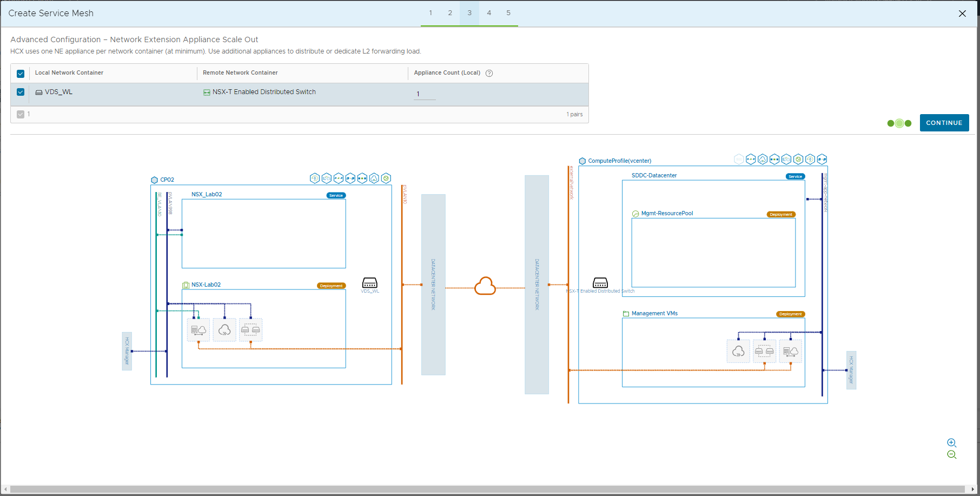The width and height of the screenshot is (980, 496).
Task: Click the Service badge on SDDC-Datacenter
Action: point(795,177)
